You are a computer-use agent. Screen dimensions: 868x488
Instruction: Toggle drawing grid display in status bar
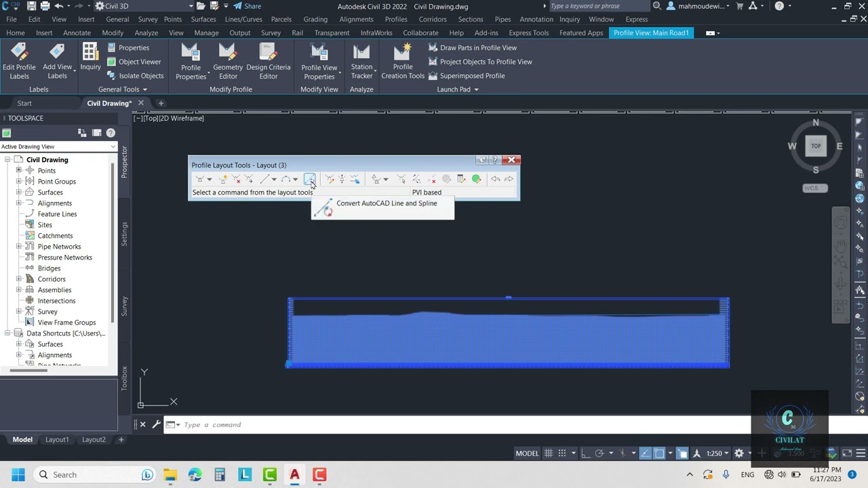[x=548, y=453]
